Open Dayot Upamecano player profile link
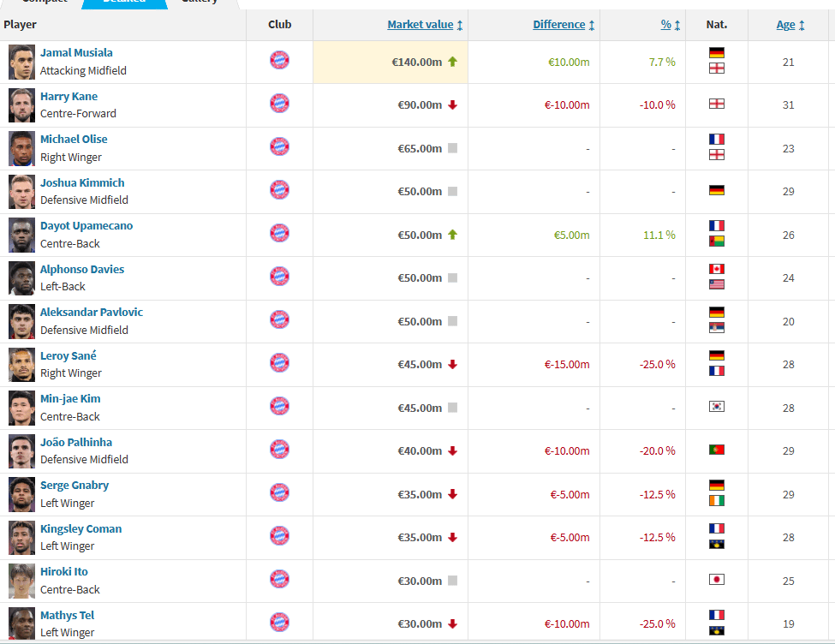The height and width of the screenshot is (644, 835). click(86, 225)
